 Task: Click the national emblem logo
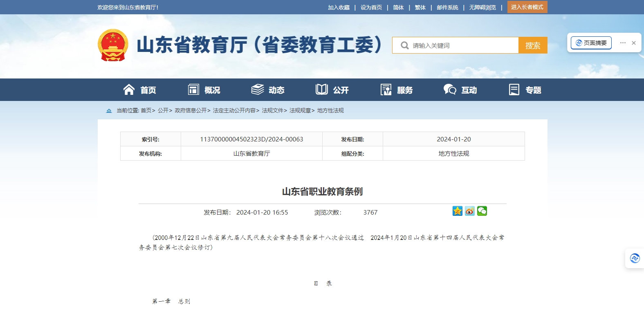[x=113, y=45]
